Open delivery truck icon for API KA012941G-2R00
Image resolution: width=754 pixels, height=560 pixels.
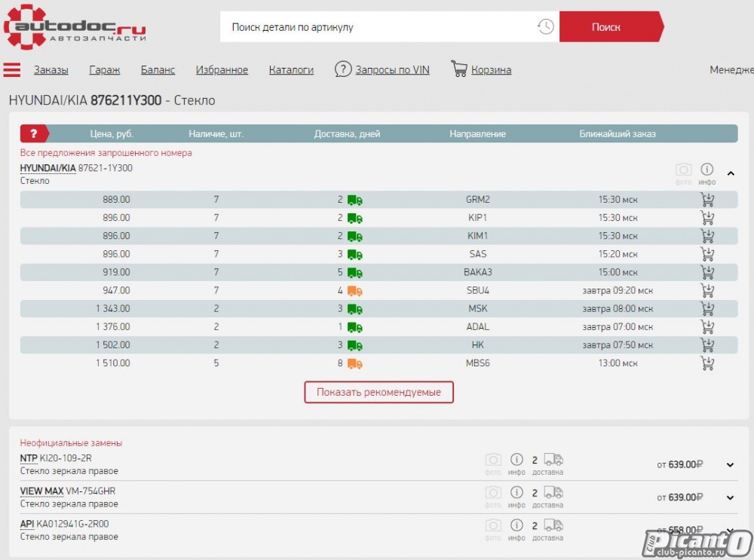point(553,525)
